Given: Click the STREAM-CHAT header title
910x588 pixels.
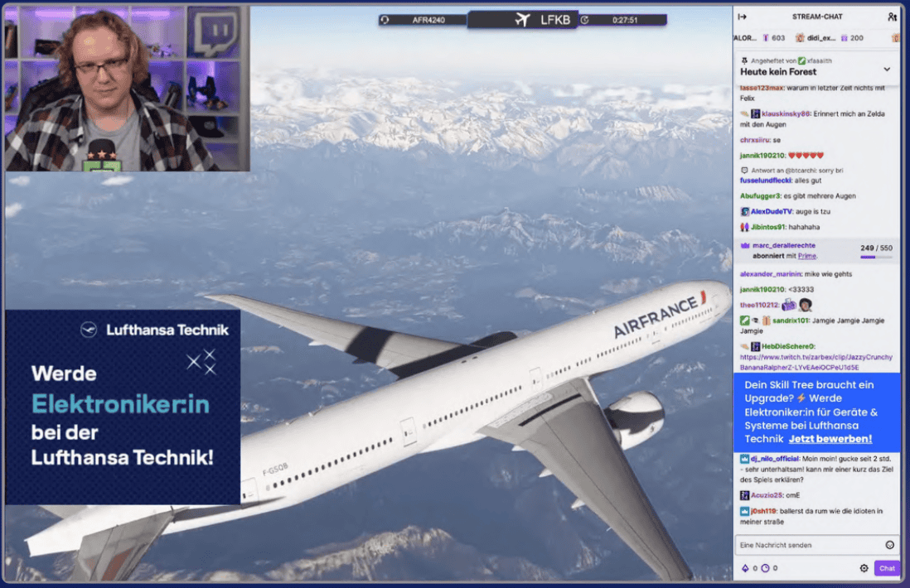Looking at the screenshot, I should [x=817, y=17].
